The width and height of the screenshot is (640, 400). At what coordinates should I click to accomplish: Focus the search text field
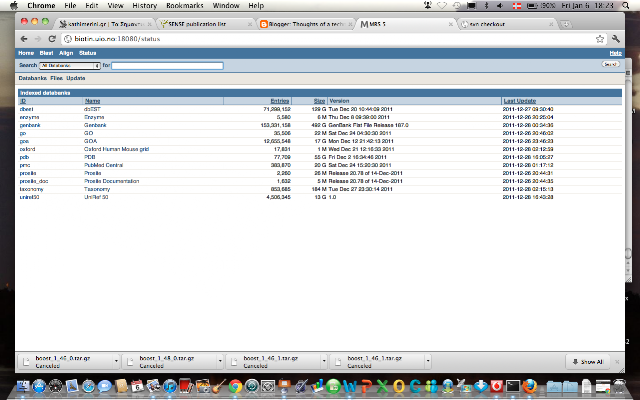point(167,65)
